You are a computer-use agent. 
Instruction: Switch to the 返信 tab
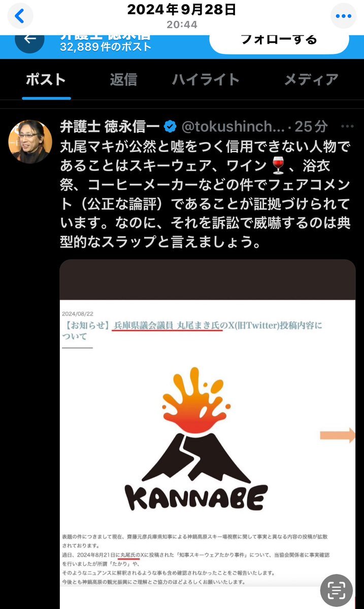pos(123,80)
